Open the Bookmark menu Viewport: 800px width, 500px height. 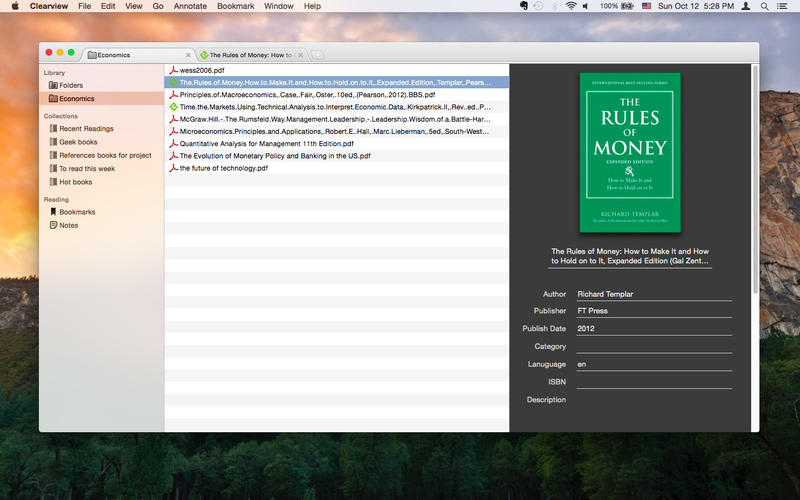[x=235, y=6]
